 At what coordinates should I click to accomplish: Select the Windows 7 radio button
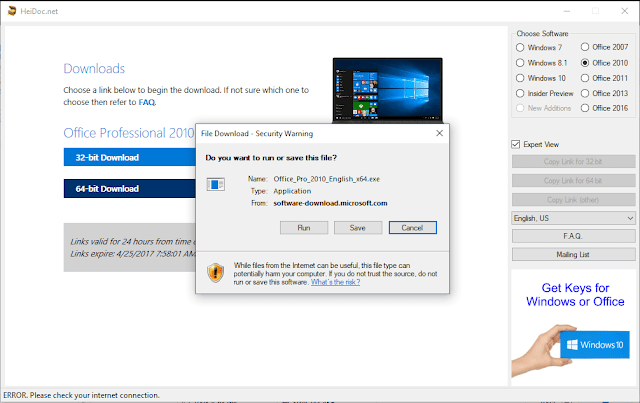point(520,47)
